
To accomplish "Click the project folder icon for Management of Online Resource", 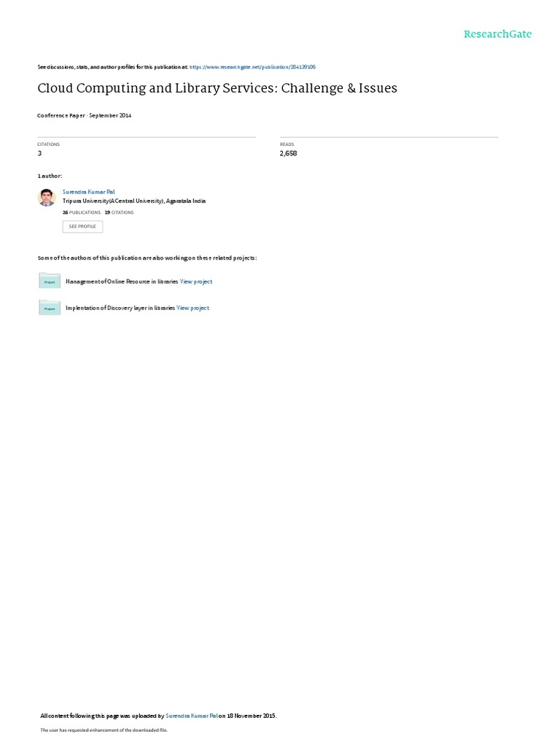I will 50,281.
